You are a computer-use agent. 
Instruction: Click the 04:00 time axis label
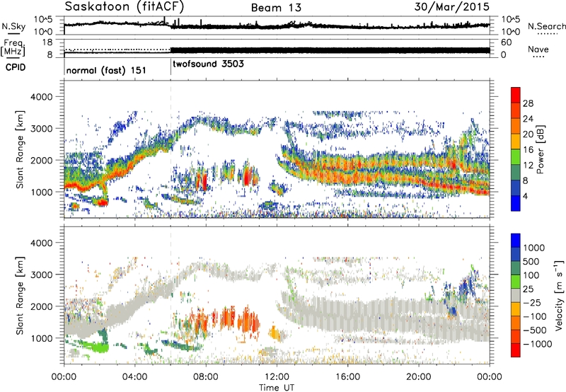(134, 377)
